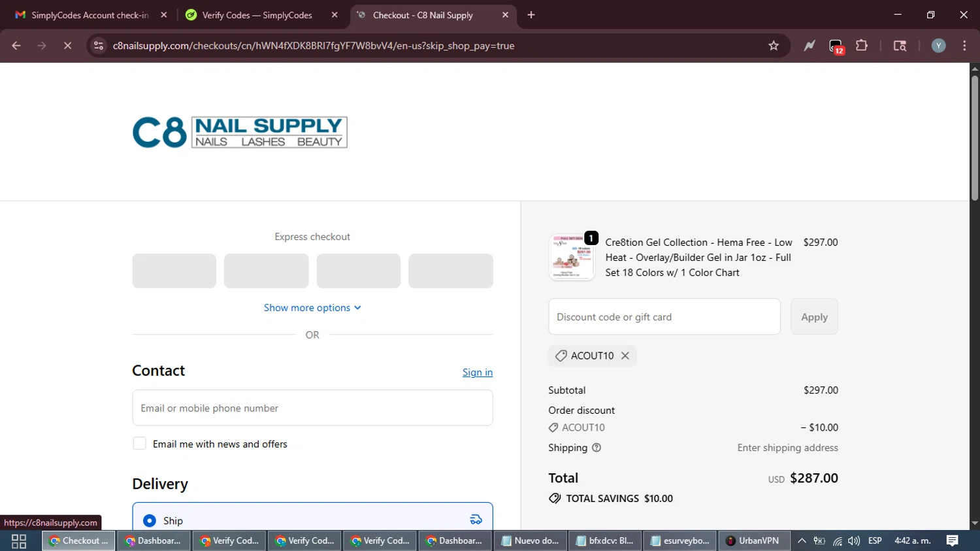The height and width of the screenshot is (551, 980).
Task: Click the total amount $287.00
Action: coord(814,478)
